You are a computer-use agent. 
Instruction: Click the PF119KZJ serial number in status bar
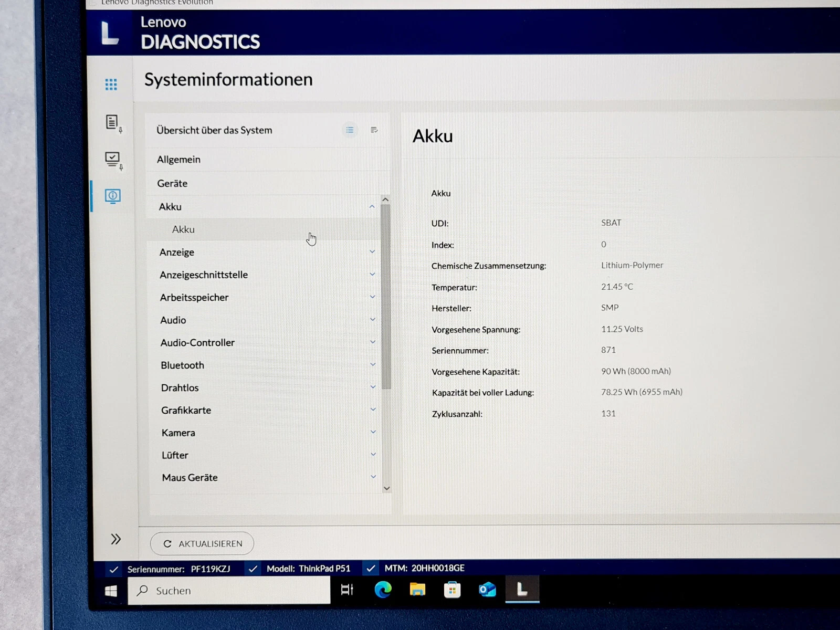pos(211,569)
